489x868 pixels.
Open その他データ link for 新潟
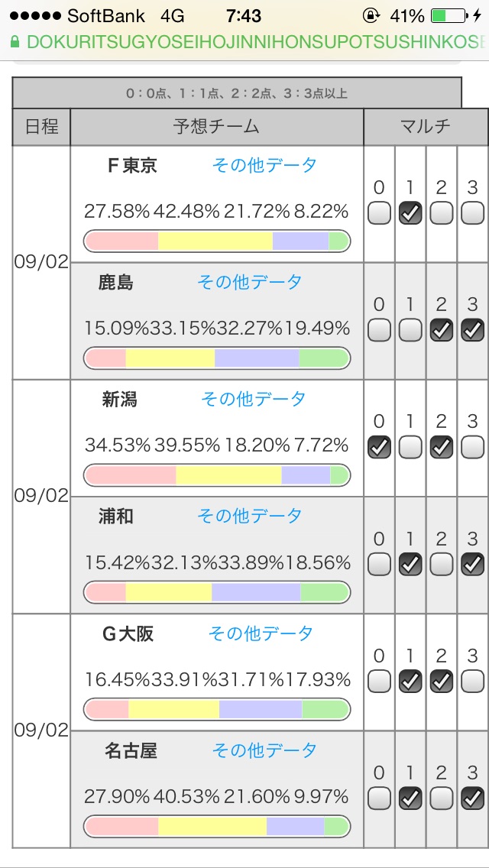pos(253,399)
